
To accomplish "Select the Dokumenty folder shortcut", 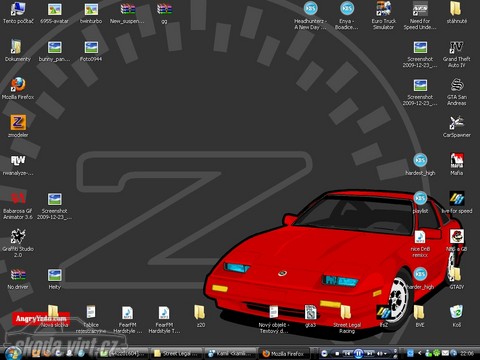I will tap(18, 51).
